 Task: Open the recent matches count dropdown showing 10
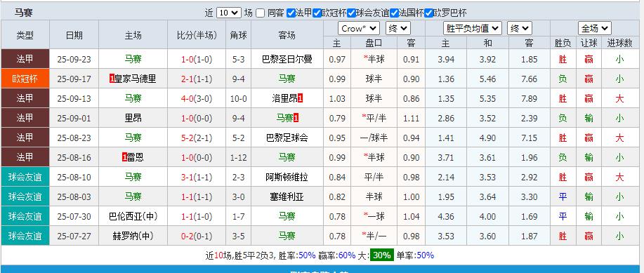pos(229,13)
